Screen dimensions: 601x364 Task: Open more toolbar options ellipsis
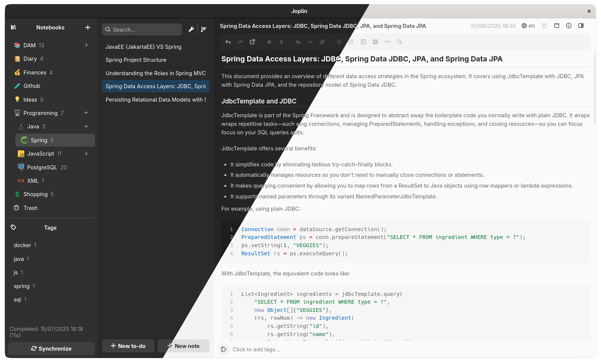387,42
